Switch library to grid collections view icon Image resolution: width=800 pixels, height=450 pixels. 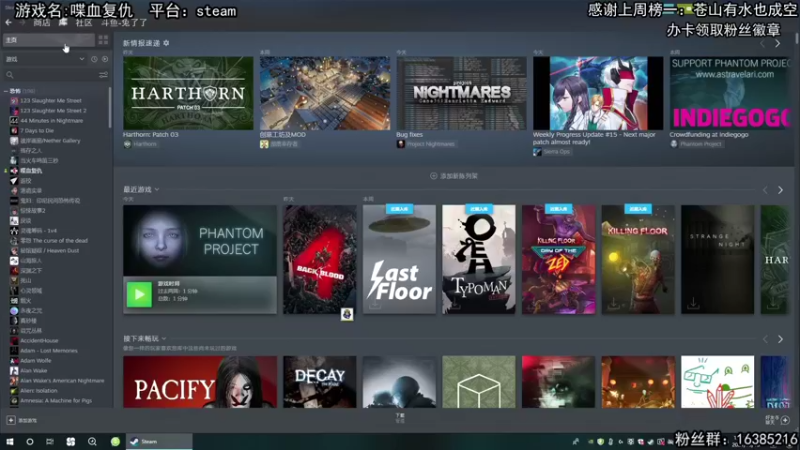tap(103, 40)
